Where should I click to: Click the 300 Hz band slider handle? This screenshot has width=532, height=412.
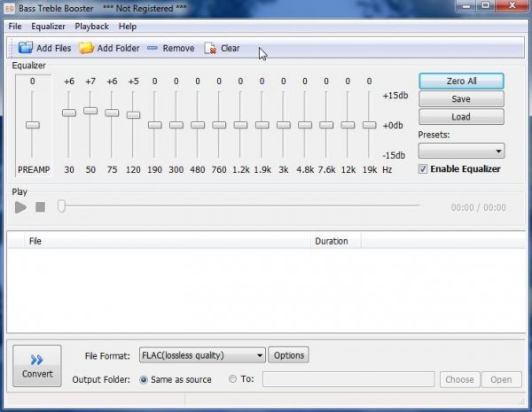pyautogui.click(x=176, y=125)
